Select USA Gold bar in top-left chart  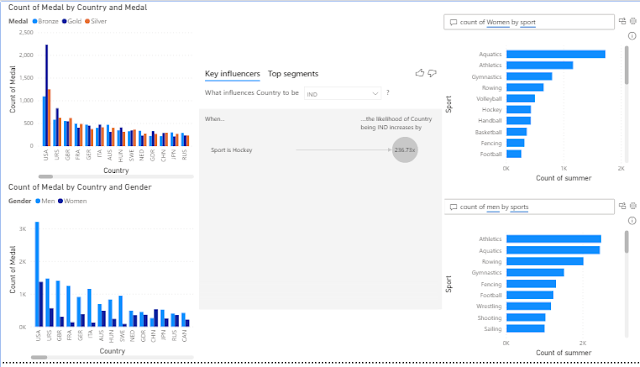(47, 95)
